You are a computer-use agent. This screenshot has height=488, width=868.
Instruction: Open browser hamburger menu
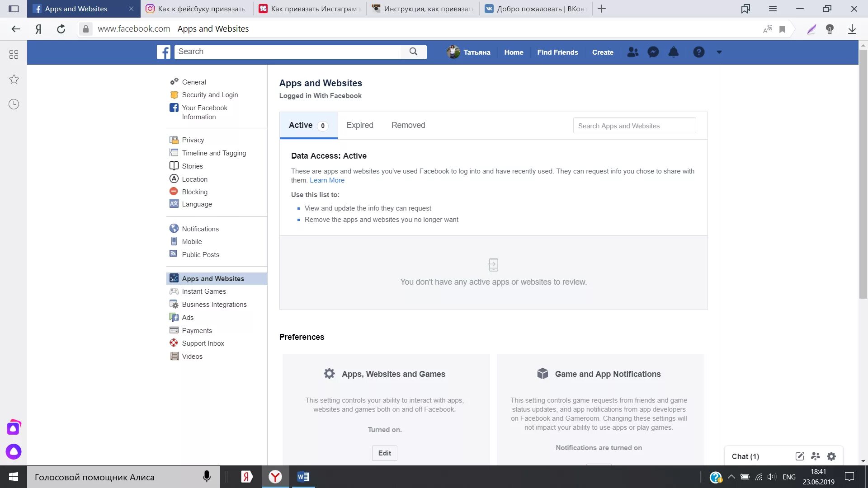773,9
